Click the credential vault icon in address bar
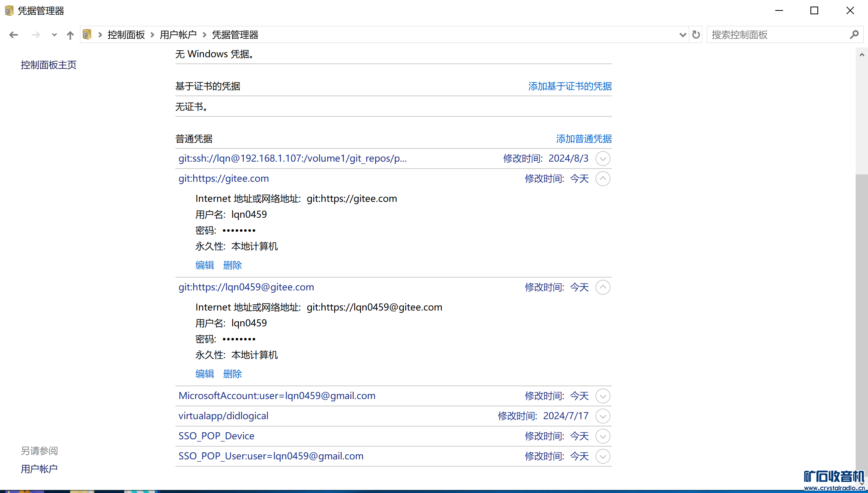The image size is (868, 493). click(87, 35)
